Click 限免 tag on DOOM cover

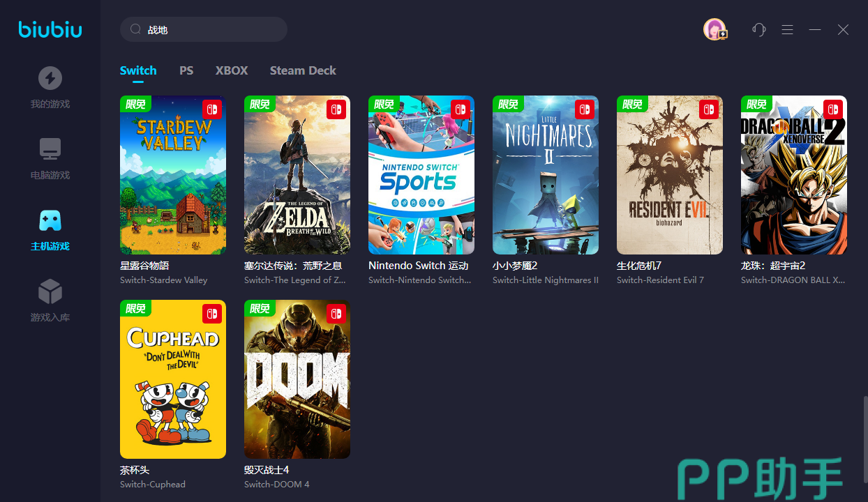click(x=260, y=307)
